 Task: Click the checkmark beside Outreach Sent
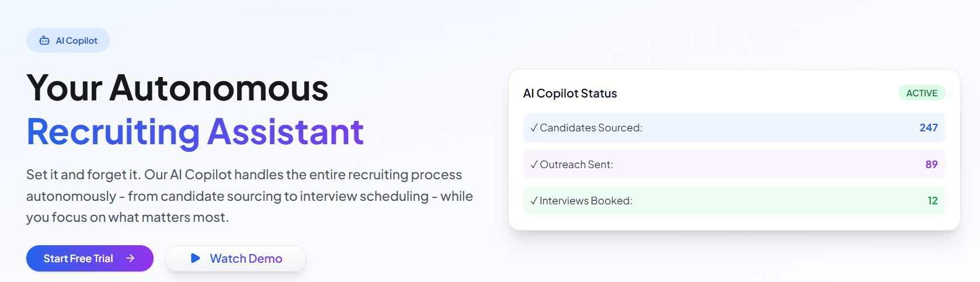(534, 165)
